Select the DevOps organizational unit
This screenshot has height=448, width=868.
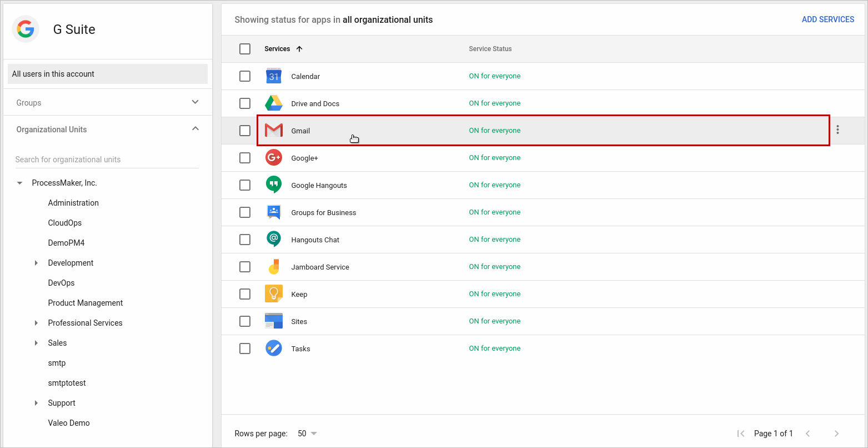pyautogui.click(x=61, y=283)
